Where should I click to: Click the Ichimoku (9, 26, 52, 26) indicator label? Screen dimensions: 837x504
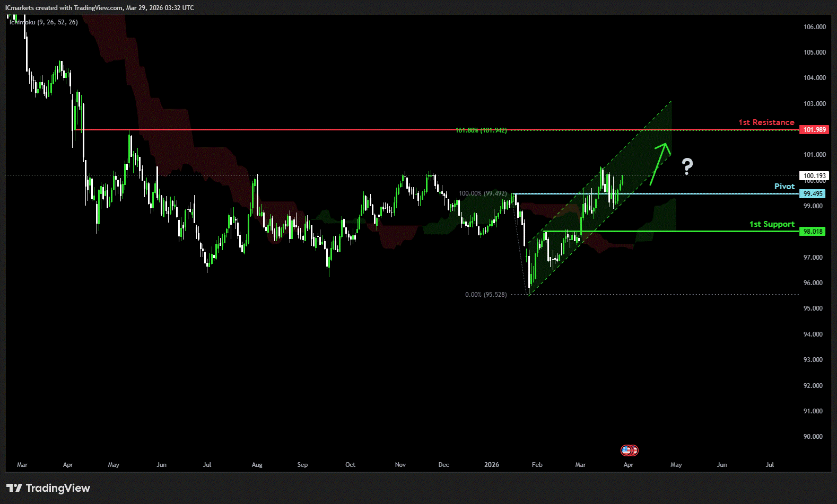44,22
